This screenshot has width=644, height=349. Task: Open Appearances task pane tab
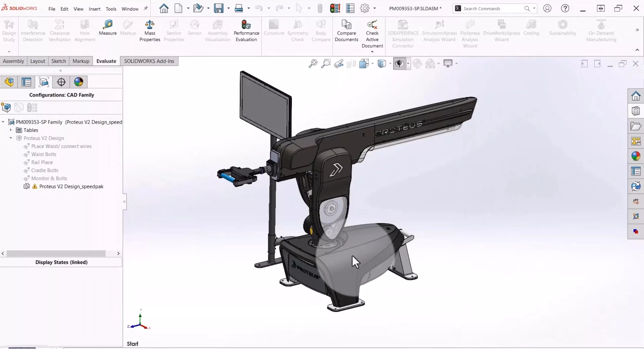636,156
